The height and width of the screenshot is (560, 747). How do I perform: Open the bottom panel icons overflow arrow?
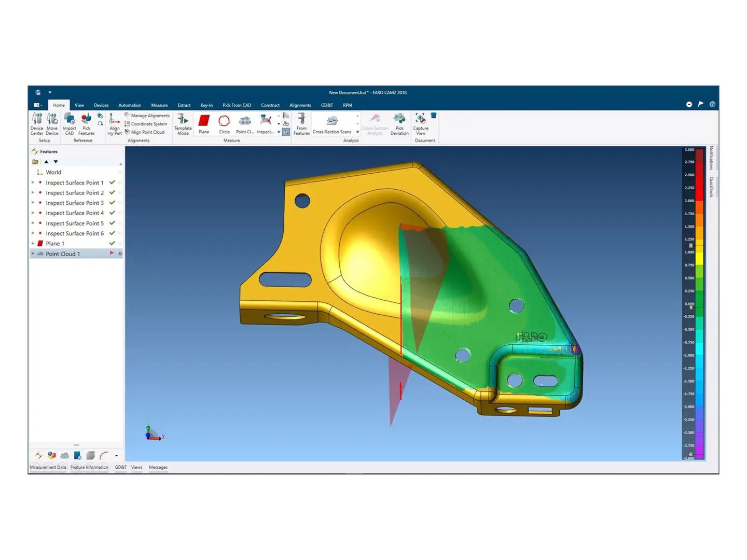point(116,456)
